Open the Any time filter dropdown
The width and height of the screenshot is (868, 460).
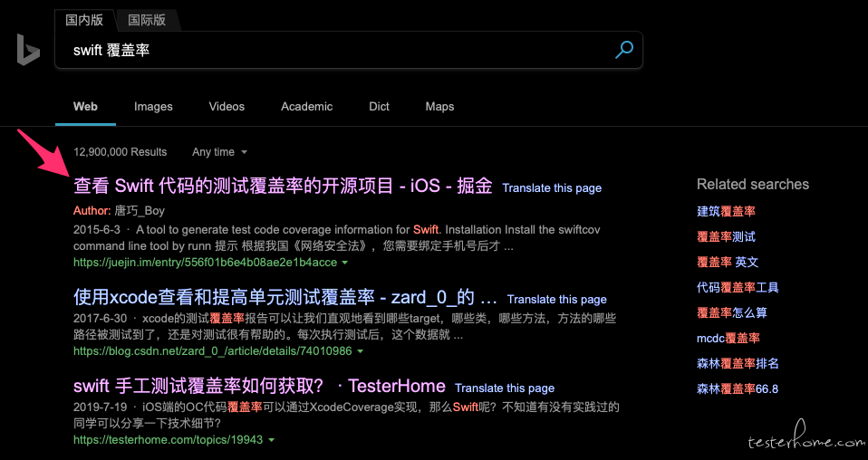tap(219, 151)
